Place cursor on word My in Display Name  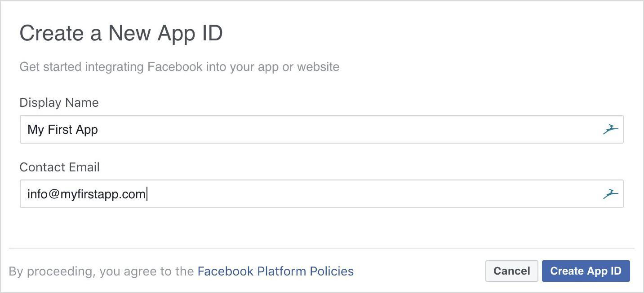coord(36,130)
